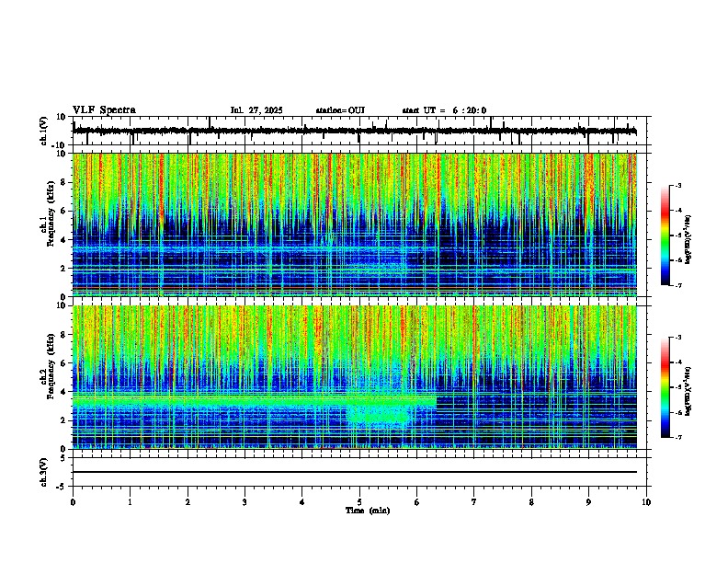
Task: Click the ch.2 color bar log(PSD) unit label
Action: pos(688,391)
